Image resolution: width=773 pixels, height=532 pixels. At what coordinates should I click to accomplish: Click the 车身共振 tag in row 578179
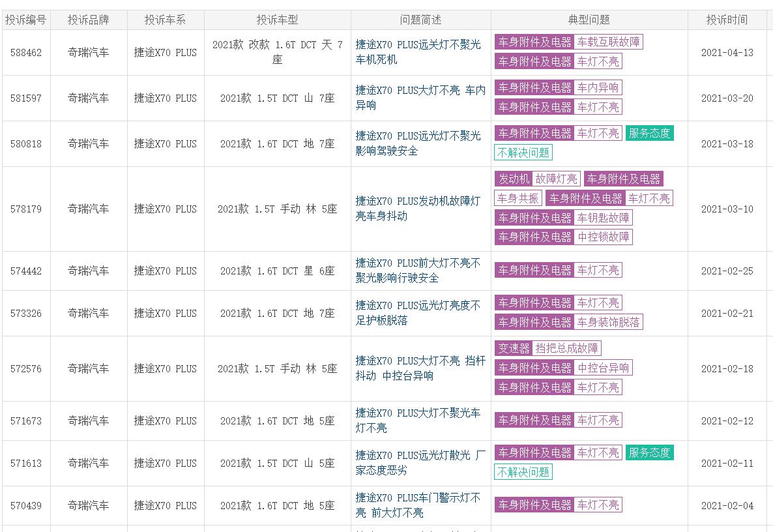pyautogui.click(x=518, y=198)
